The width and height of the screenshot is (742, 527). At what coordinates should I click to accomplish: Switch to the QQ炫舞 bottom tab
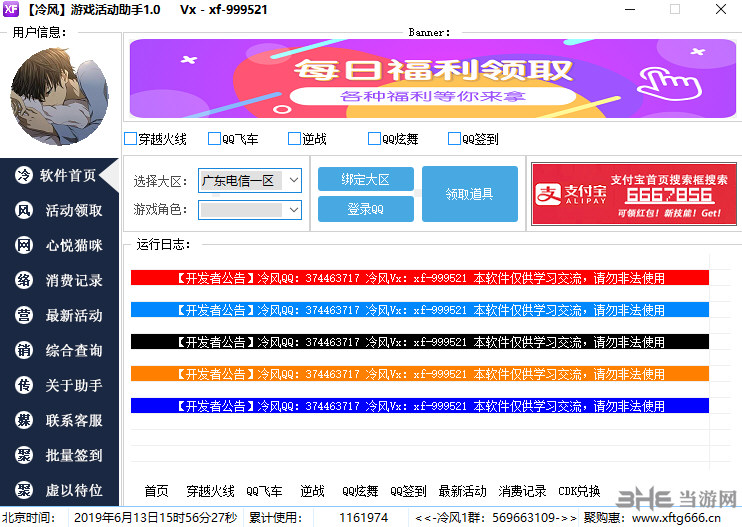361,491
